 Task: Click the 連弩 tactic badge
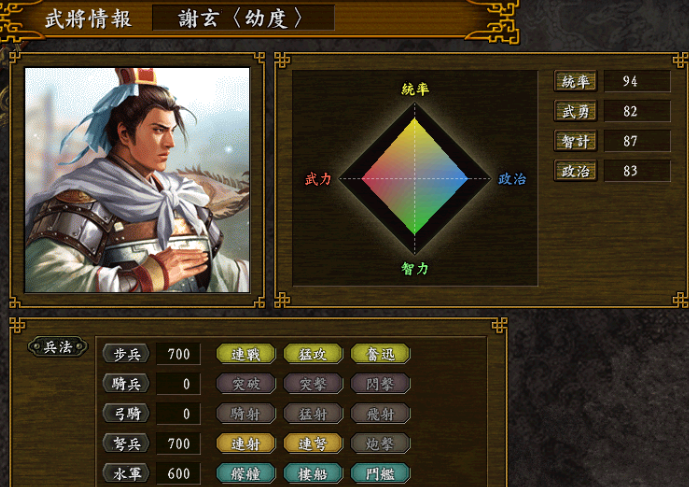pyautogui.click(x=313, y=443)
